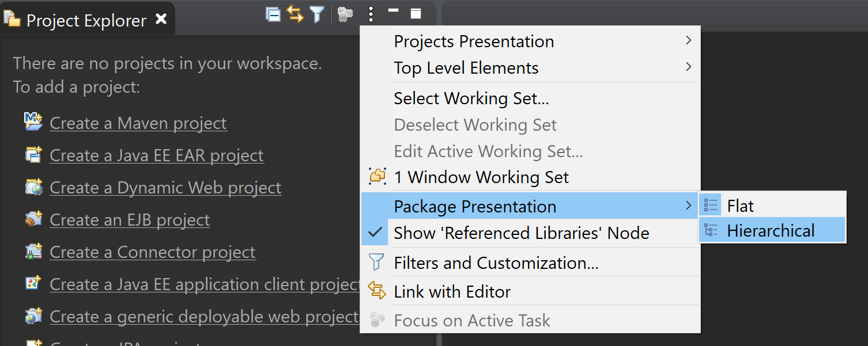
Task: Click the Maven project icon
Action: point(33,121)
